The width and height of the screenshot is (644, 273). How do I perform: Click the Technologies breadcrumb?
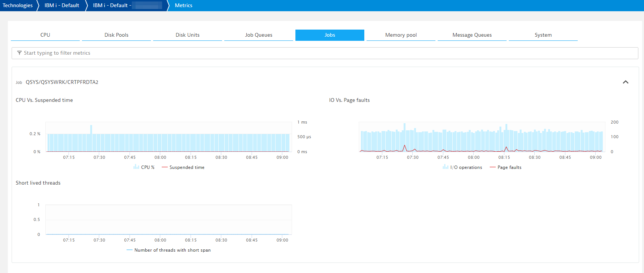click(18, 5)
